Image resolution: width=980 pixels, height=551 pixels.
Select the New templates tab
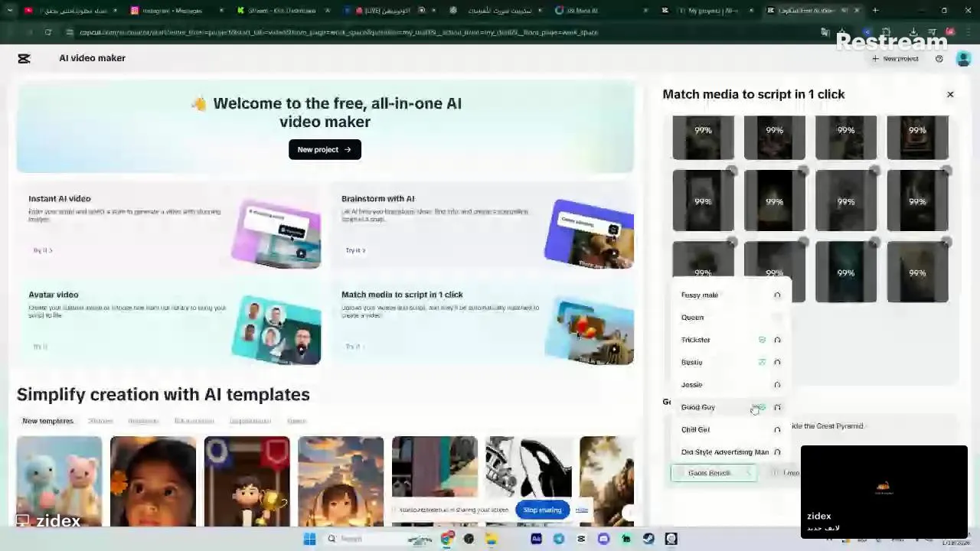pyautogui.click(x=47, y=421)
